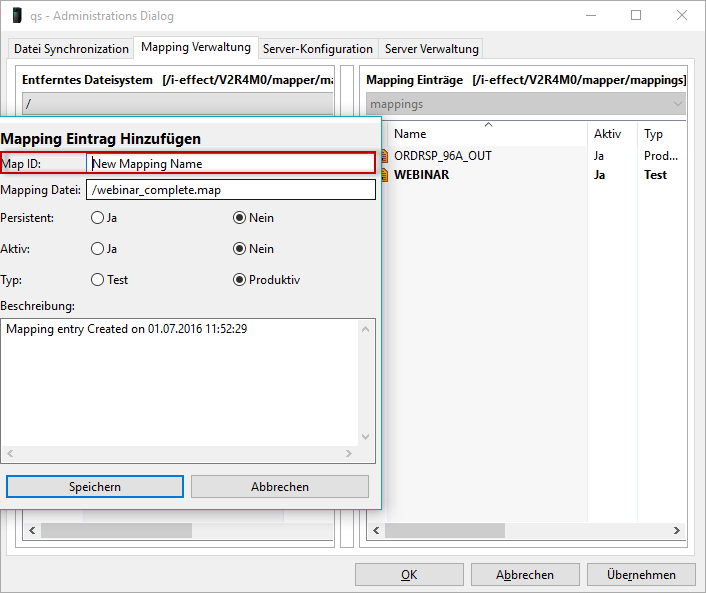Maximize the Administrations Dialog window

(x=636, y=16)
